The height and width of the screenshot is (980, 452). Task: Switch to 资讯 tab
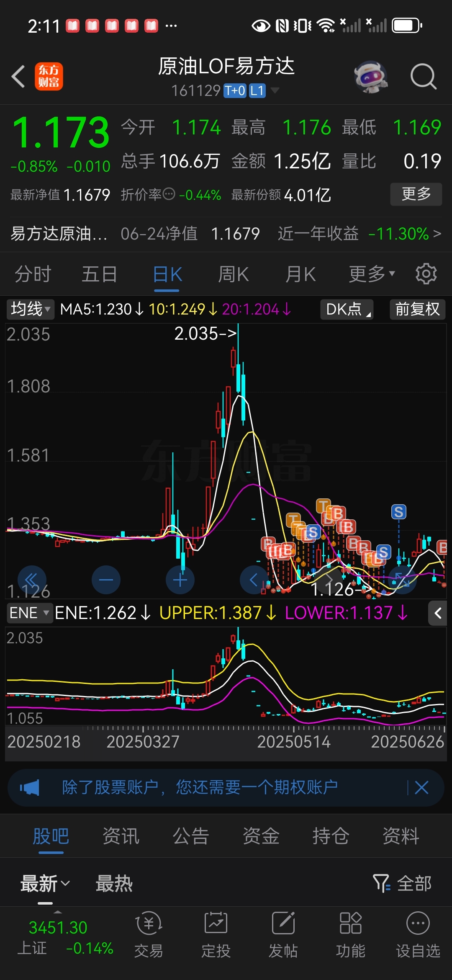(121, 836)
